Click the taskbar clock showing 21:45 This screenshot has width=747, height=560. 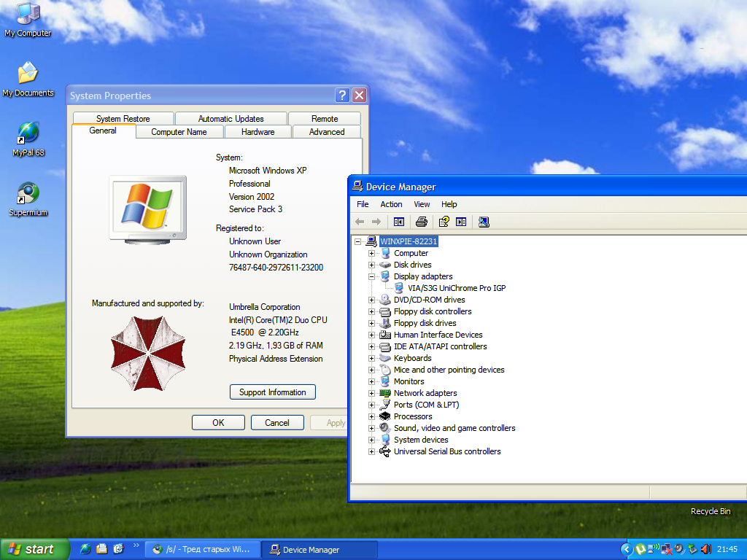pyautogui.click(x=727, y=550)
